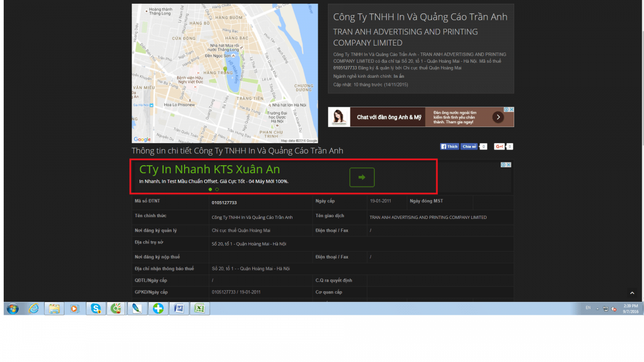Click the Facebook 'Chia sẻ' share button

click(x=469, y=146)
